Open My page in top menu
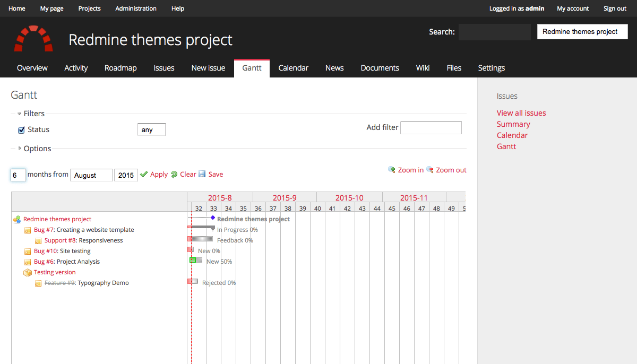The height and width of the screenshot is (364, 637). pos(51,8)
